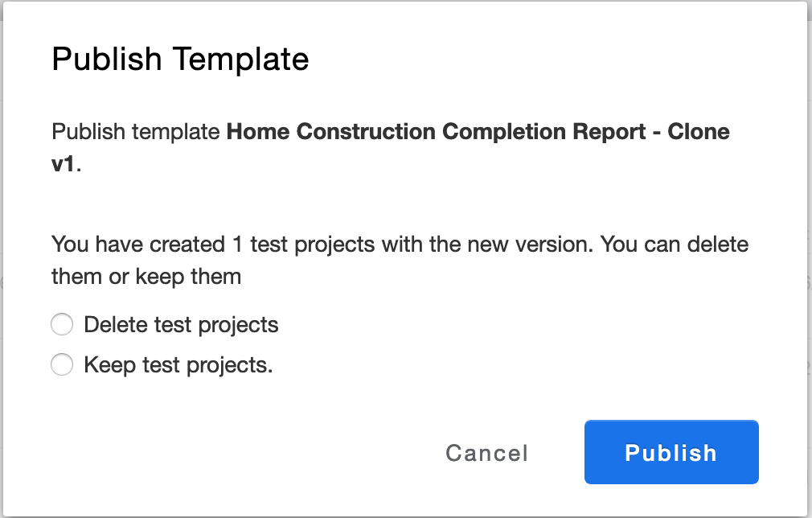This screenshot has height=518, width=812.
Task: Close the Publish Template dialog via Cancel
Action: (486, 453)
